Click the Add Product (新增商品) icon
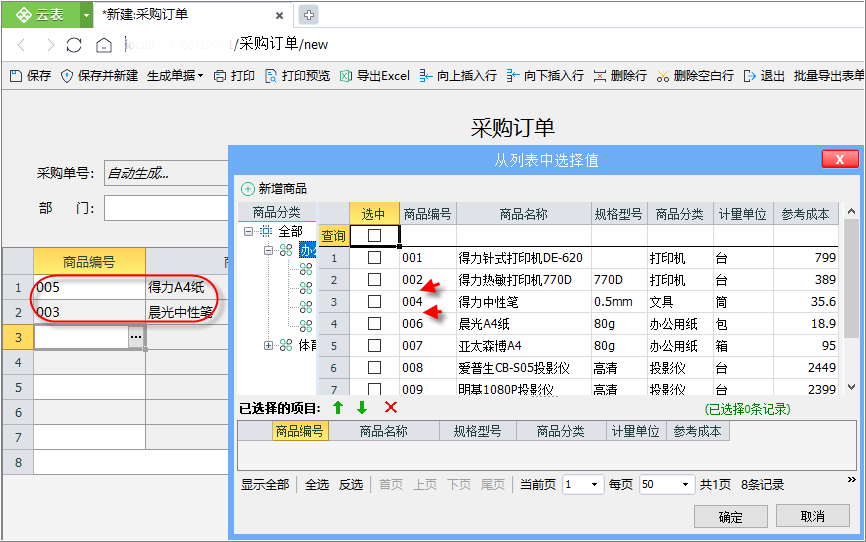This screenshot has height=542, width=866. point(248,189)
